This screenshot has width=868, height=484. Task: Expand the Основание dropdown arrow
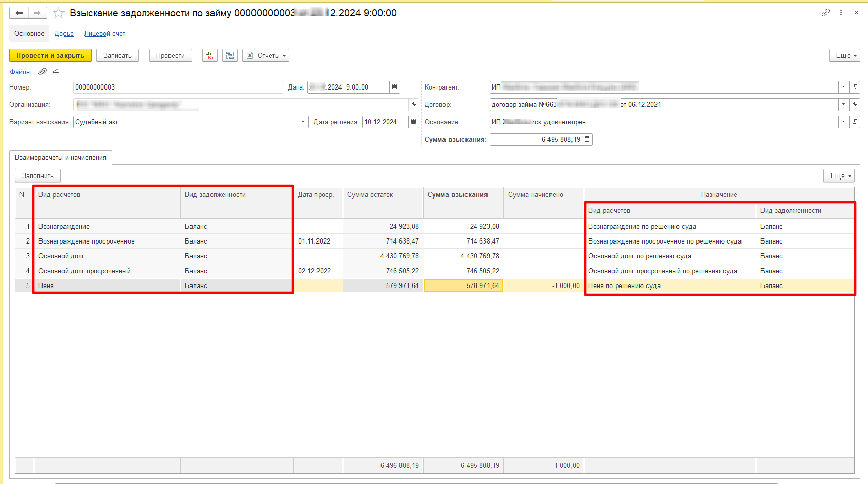coord(843,122)
